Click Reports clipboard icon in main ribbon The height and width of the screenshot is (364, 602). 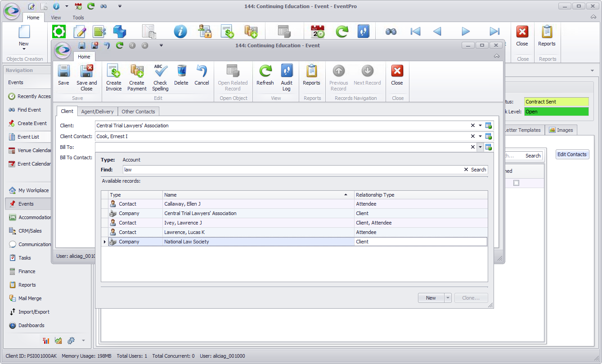(547, 32)
